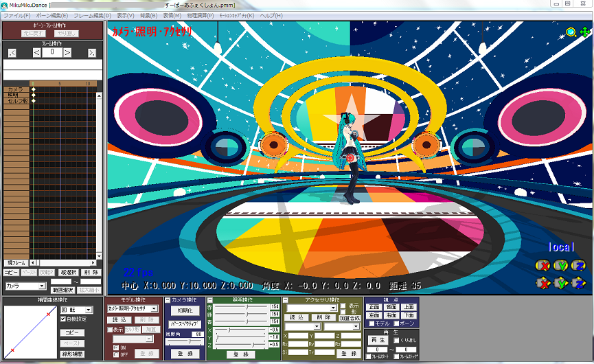
Task: Click the lower Y axis move icon
Action: [560, 283]
